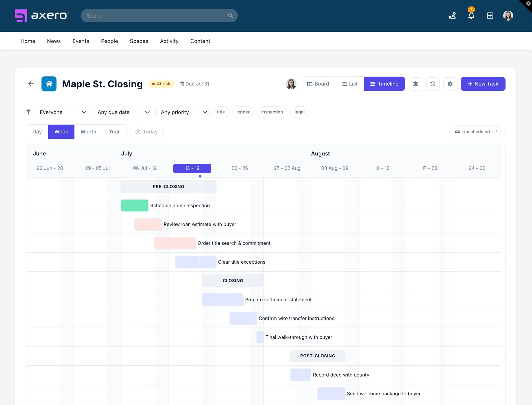The image size is (532, 405).
Task: Click the pink Review loan estimate bar
Action: click(148, 224)
